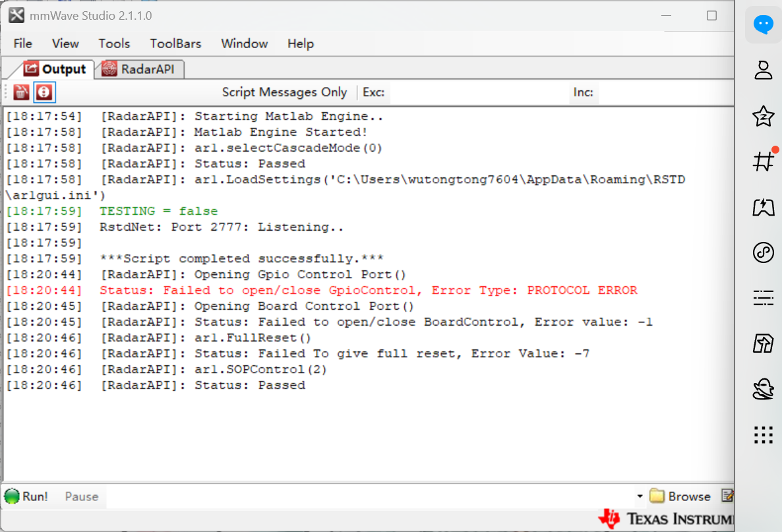The width and height of the screenshot is (782, 532).
Task: Click the Inc: filter input field
Action: pyautogui.click(x=666, y=93)
